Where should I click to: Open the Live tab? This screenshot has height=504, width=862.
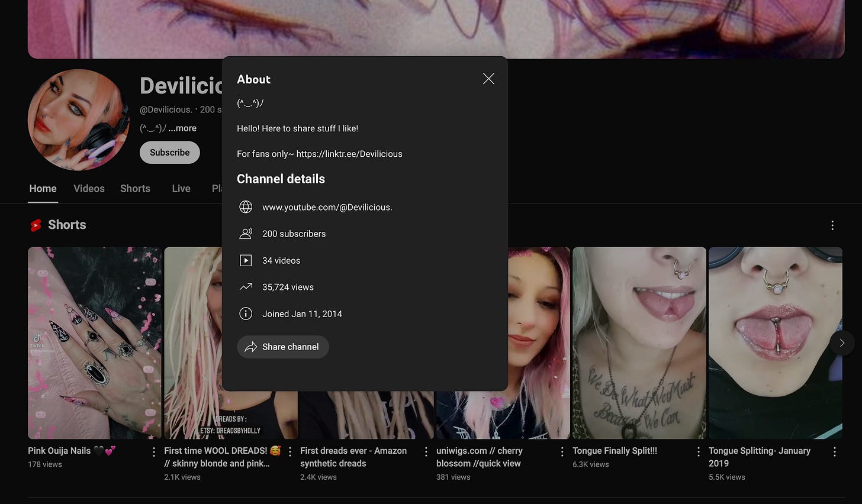coord(181,189)
